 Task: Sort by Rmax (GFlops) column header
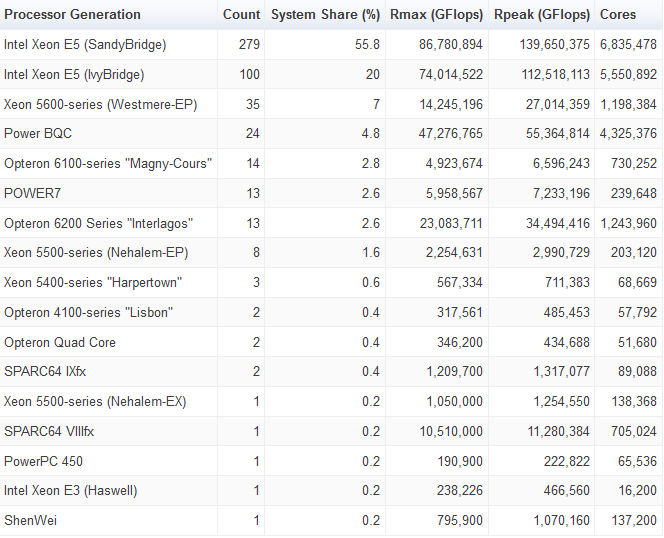[x=436, y=14]
